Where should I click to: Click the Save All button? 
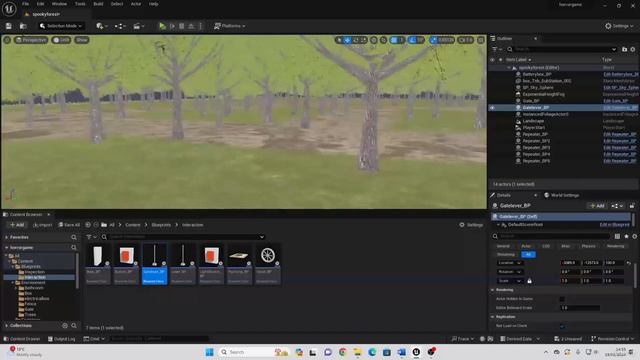(x=69, y=225)
